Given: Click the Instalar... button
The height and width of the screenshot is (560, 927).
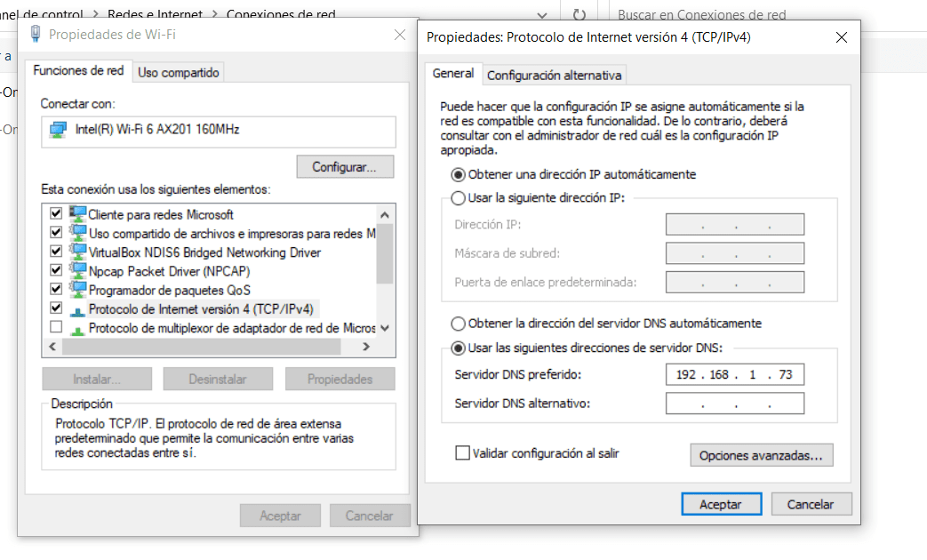Looking at the screenshot, I should (x=97, y=379).
